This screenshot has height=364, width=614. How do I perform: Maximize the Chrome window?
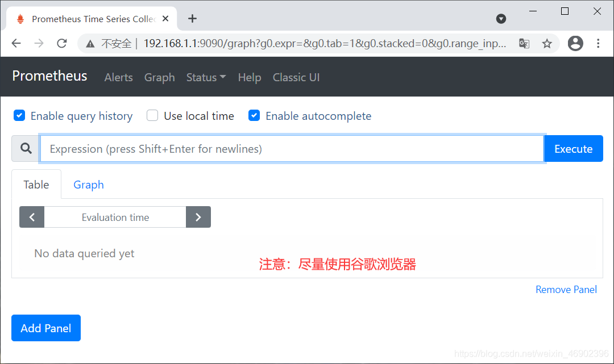[x=565, y=11]
